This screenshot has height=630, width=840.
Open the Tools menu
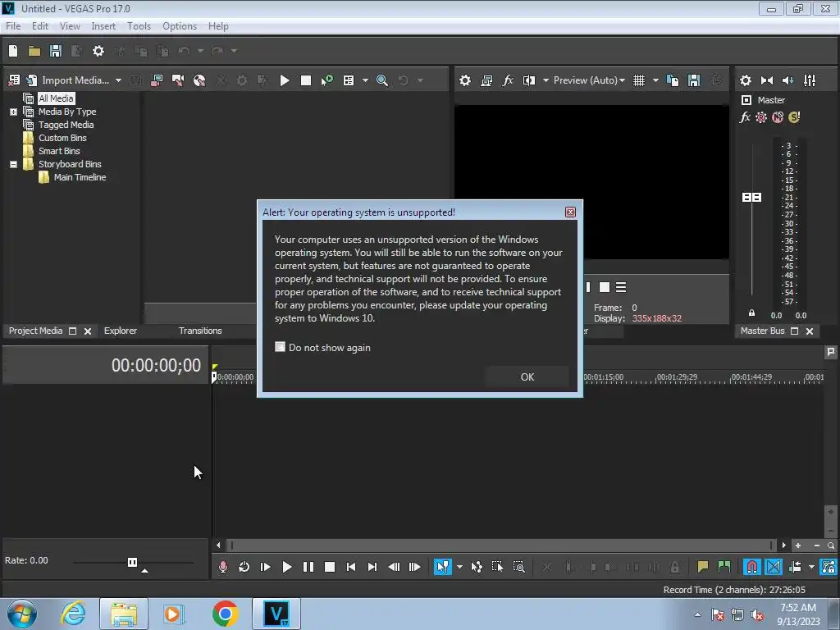coord(139,25)
